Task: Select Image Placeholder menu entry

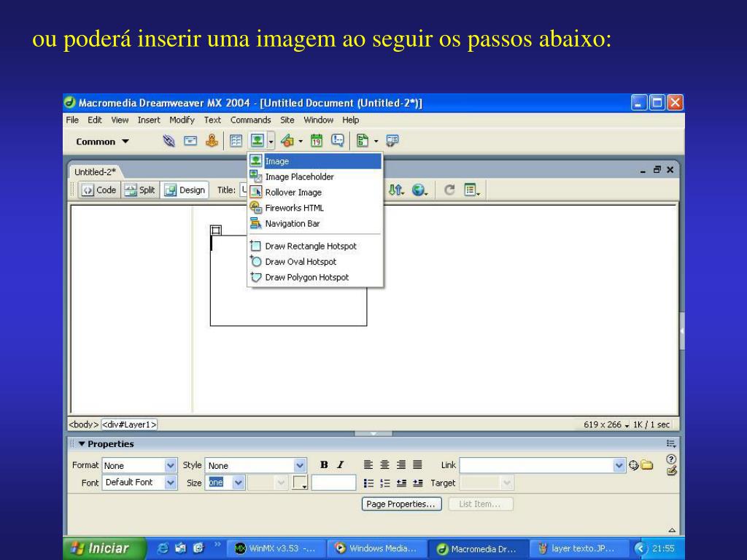Action: tap(315, 176)
